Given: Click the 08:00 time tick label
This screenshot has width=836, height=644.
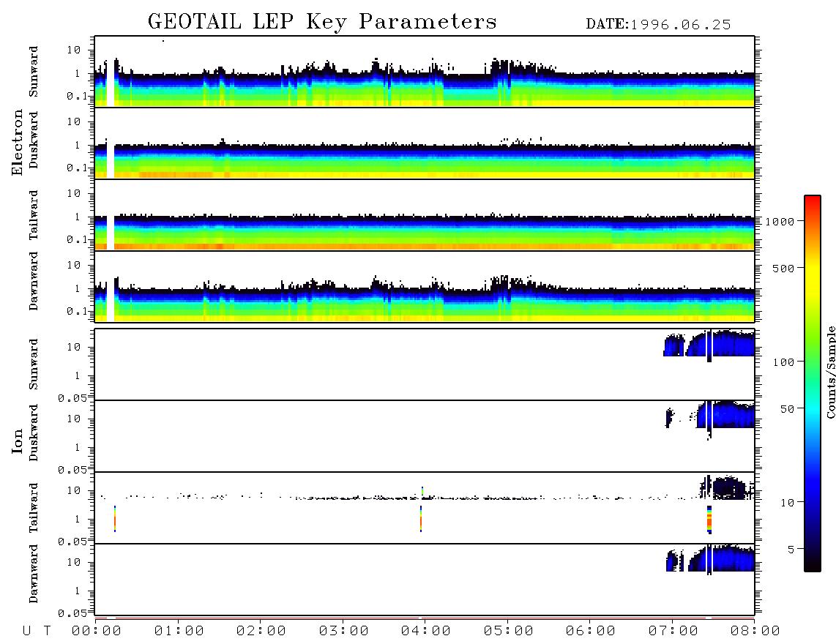Looking at the screenshot, I should click(x=755, y=632).
